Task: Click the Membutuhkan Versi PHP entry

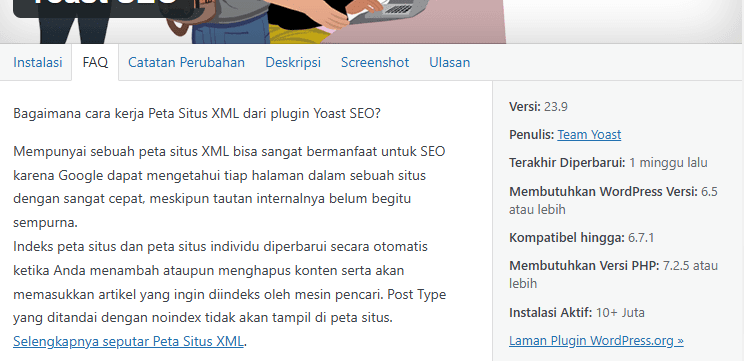Action: click(x=613, y=275)
